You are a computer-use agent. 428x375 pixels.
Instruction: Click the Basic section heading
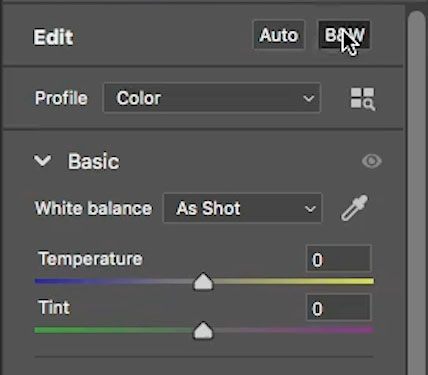click(94, 161)
